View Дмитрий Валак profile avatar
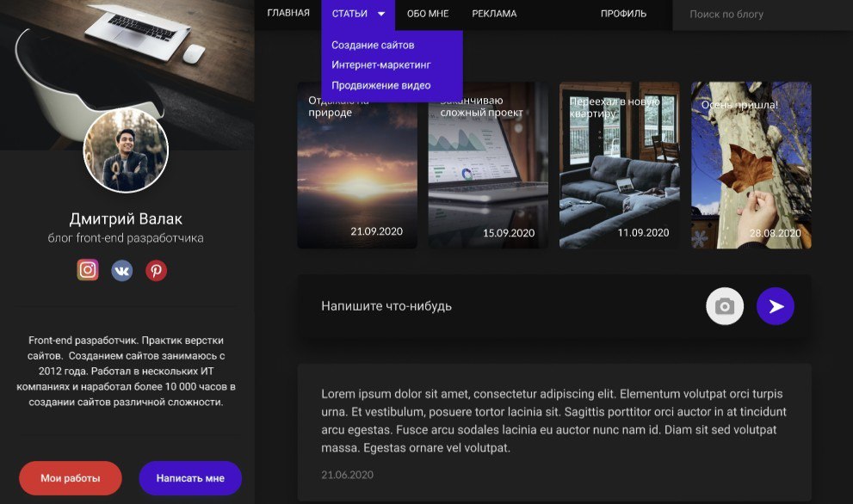 (x=126, y=150)
